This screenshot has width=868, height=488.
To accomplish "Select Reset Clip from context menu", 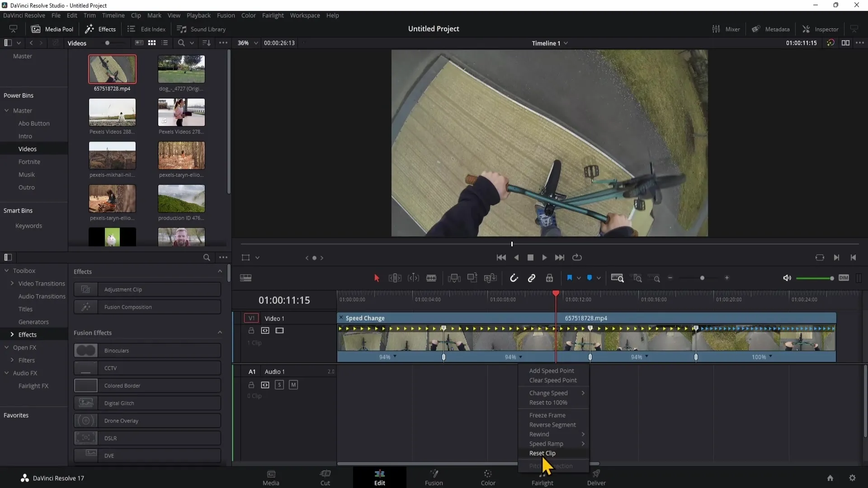I will point(543,454).
